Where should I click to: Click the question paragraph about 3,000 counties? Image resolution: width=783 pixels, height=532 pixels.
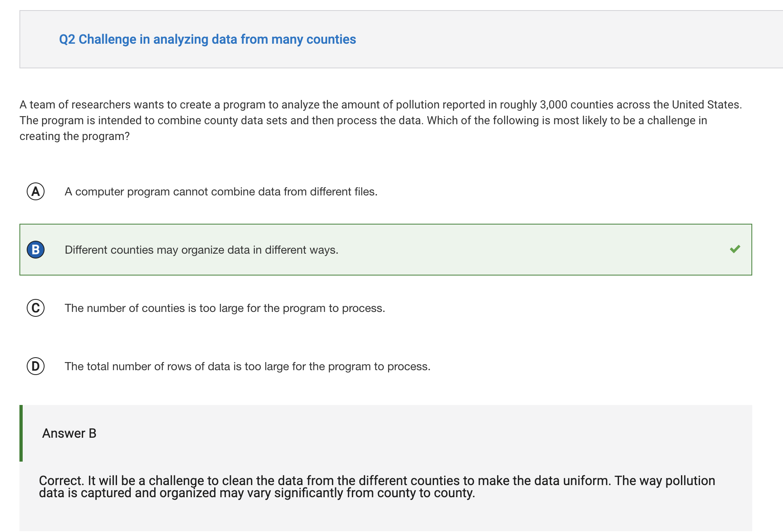[x=381, y=120]
